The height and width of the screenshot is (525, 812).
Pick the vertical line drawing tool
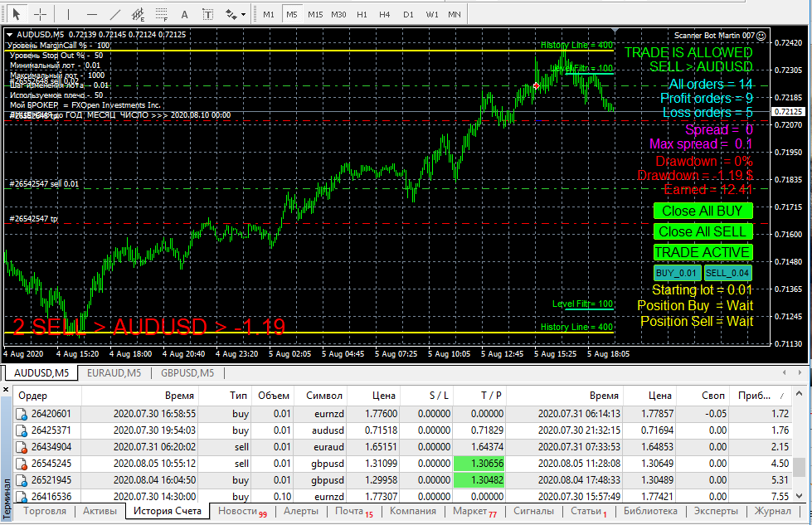(x=68, y=14)
